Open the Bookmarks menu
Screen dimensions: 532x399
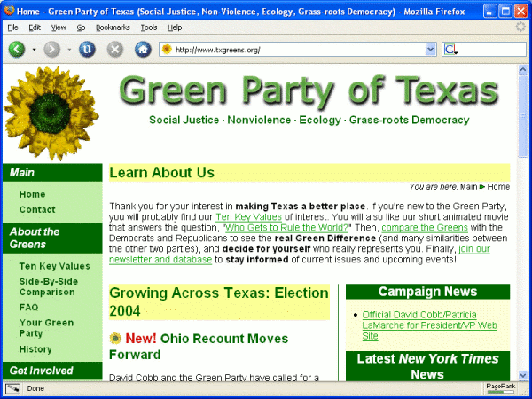coord(112,27)
